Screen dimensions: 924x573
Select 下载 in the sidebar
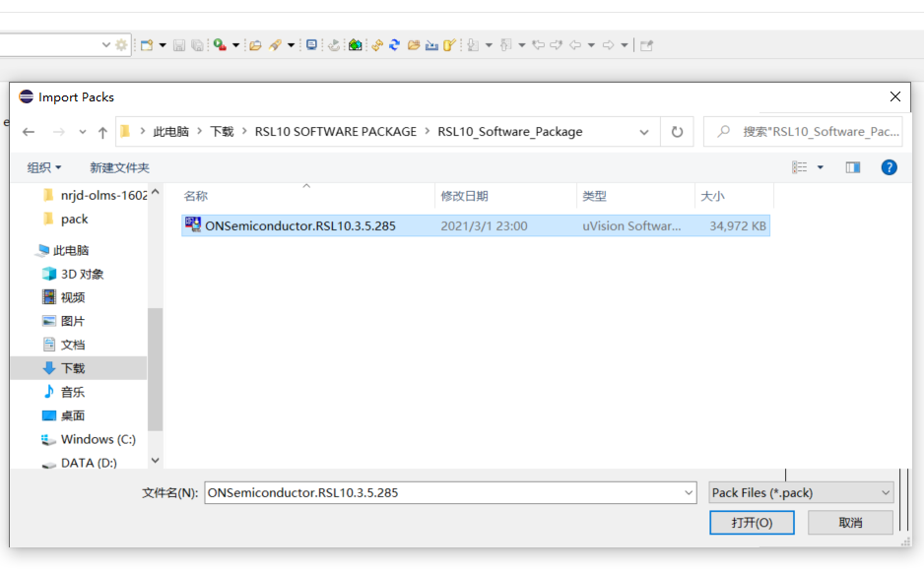coord(79,368)
